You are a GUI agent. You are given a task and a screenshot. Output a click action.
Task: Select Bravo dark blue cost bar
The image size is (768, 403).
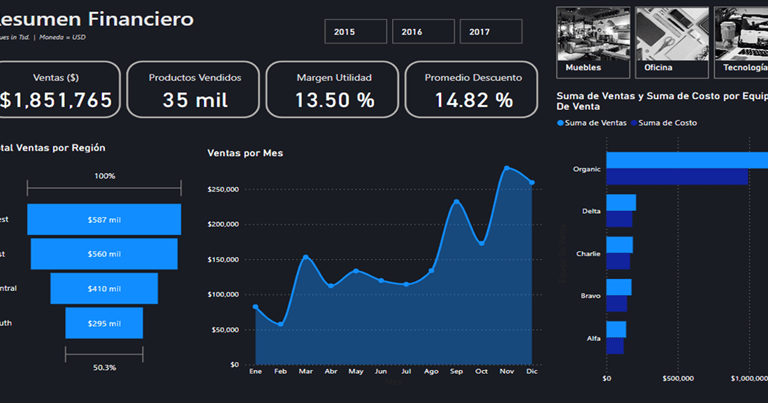pos(617,304)
